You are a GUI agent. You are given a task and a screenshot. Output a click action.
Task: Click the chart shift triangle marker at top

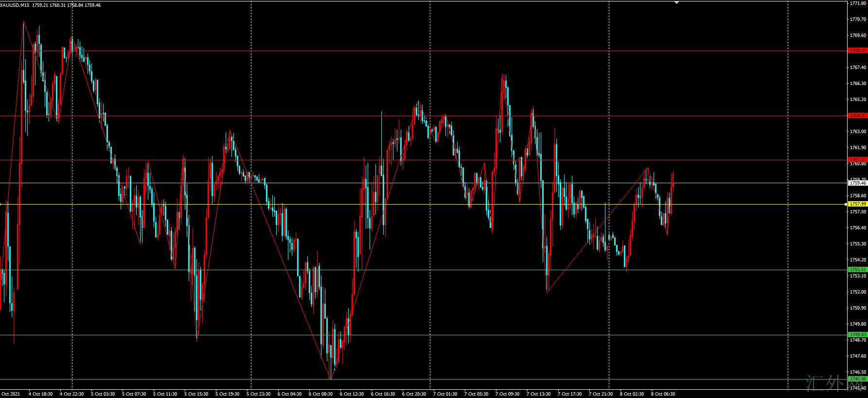tap(676, 2)
